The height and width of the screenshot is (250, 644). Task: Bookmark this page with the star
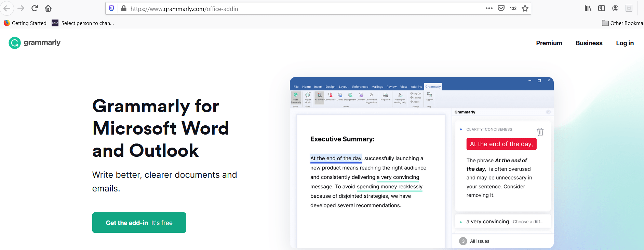tap(525, 8)
